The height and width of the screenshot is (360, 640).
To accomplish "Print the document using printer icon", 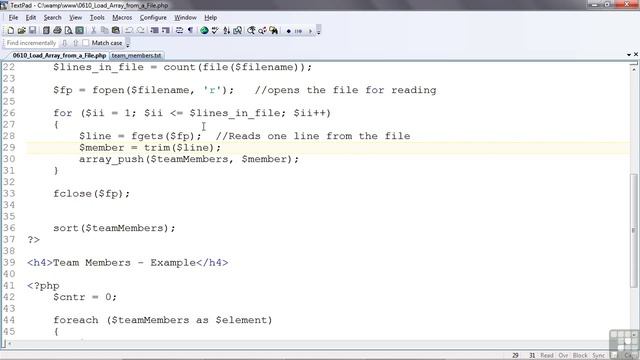I will point(57,31).
